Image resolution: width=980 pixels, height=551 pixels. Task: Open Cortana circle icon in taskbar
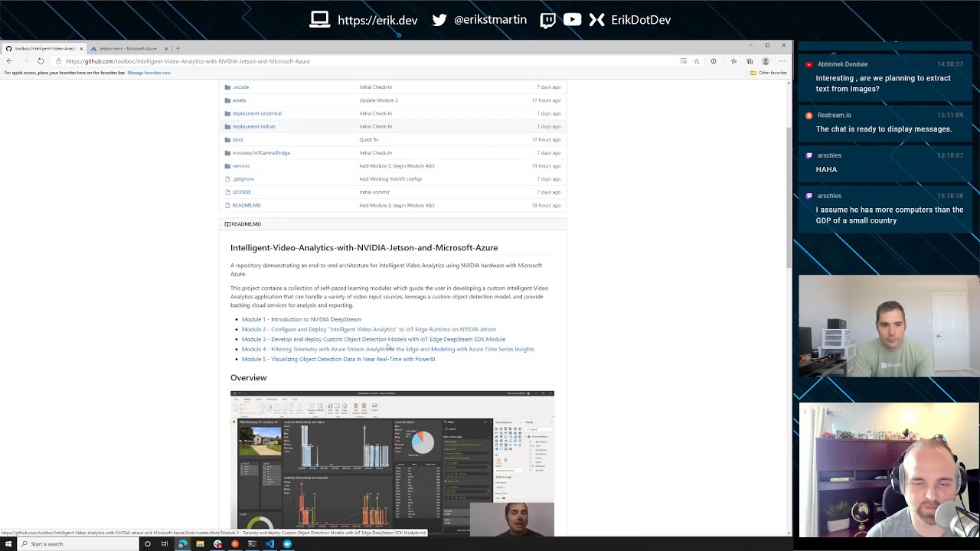(x=147, y=544)
